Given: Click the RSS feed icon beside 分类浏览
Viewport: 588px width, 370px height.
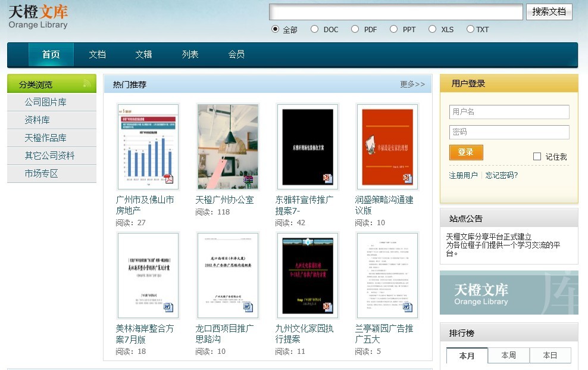Looking at the screenshot, I should (87, 84).
